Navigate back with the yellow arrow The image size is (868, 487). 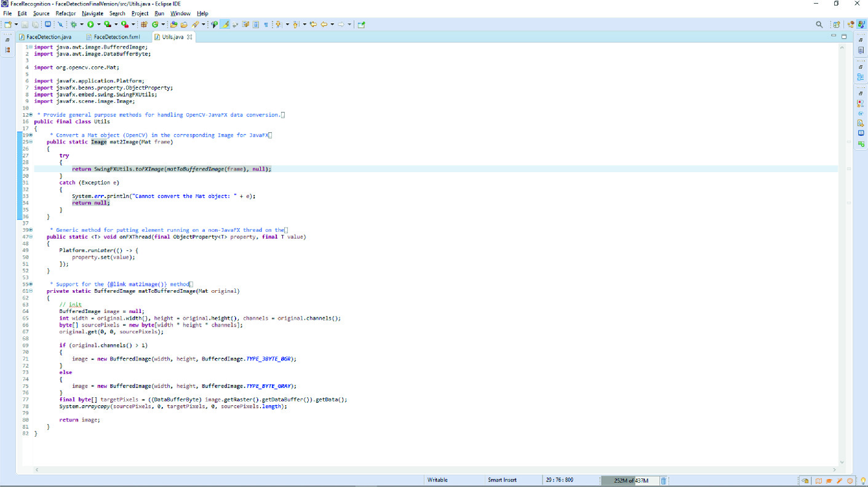pyautogui.click(x=324, y=25)
